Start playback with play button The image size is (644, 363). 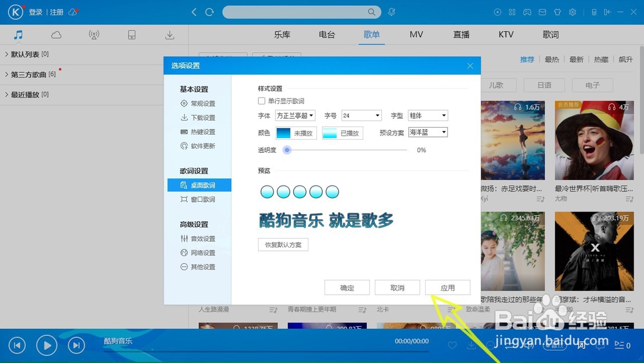(x=47, y=346)
